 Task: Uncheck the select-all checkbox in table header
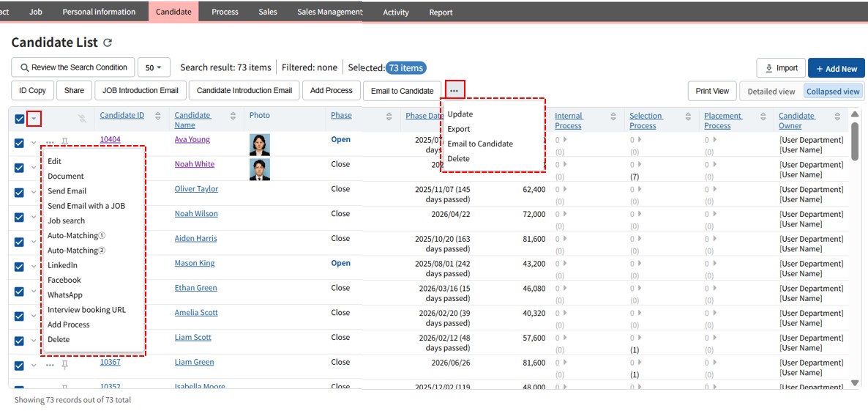(20, 119)
